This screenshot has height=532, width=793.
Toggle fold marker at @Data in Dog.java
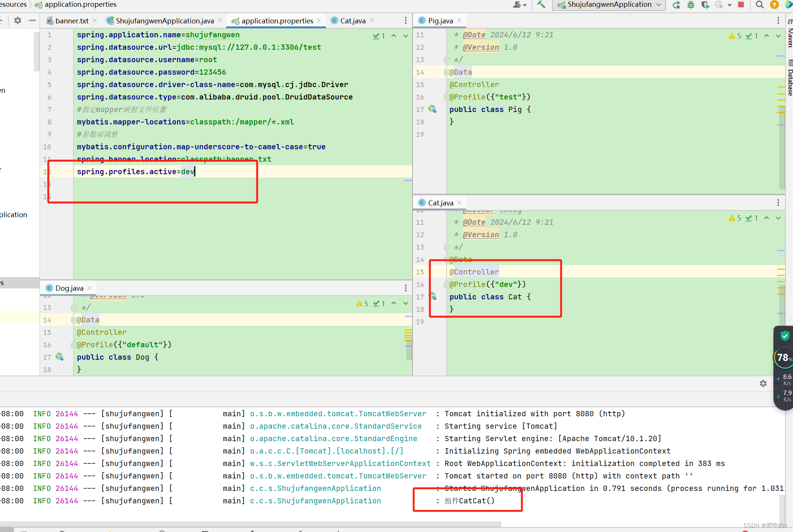click(x=74, y=320)
